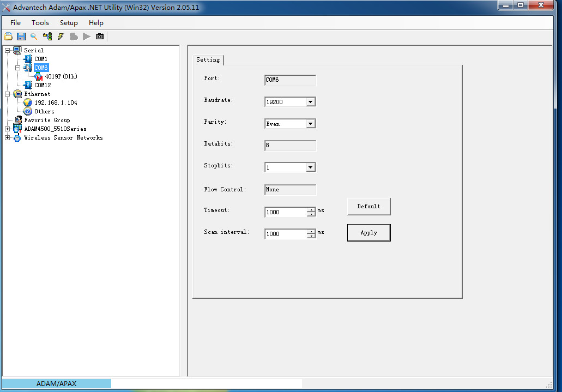Click inside the Scan interval value field
Screen dimensions: 562x392
286,234
